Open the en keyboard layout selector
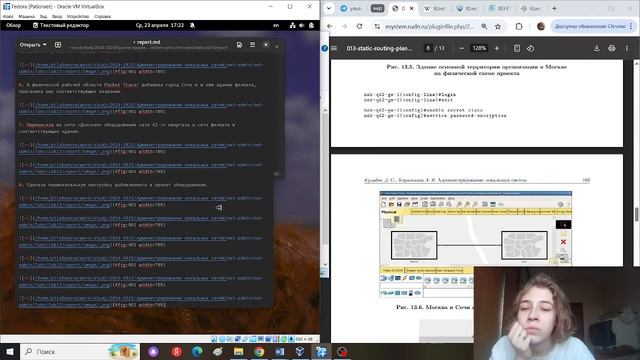This screenshot has width=640, height=360. [276, 25]
